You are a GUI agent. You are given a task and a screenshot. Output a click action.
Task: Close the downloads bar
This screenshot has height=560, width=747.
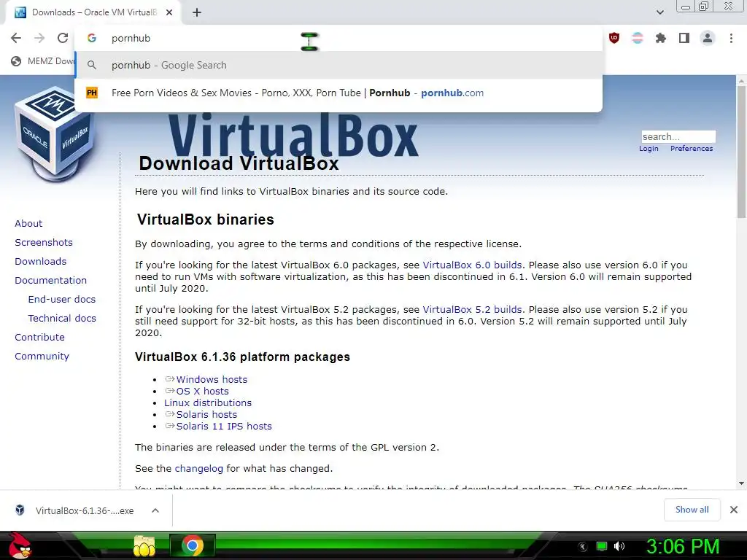734,510
